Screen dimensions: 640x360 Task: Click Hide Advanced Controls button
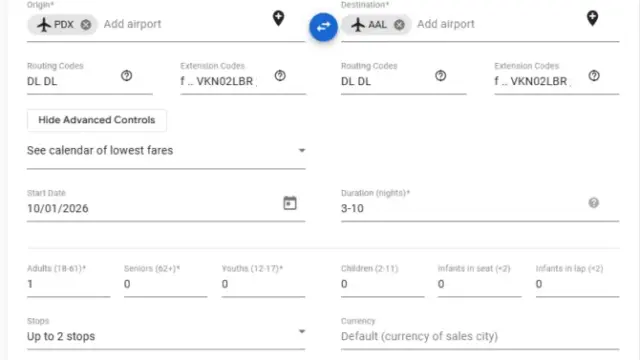point(97,120)
